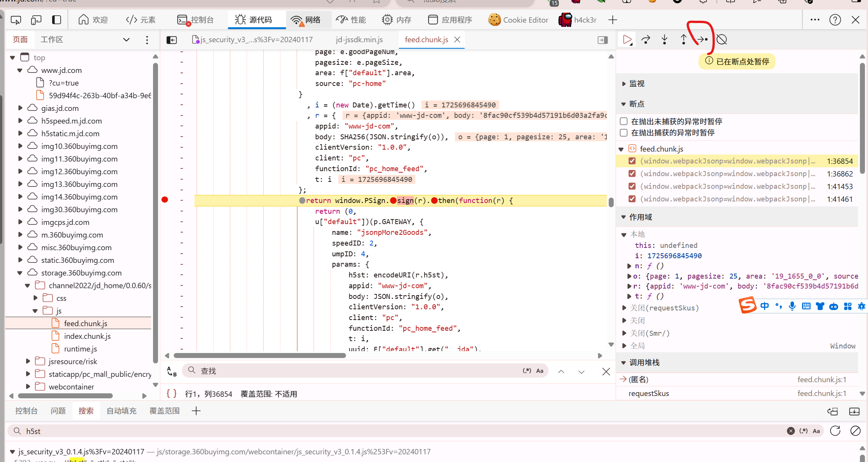The image size is (868, 462).
Task: Open the Cookie Editor tab
Action: 519,20
